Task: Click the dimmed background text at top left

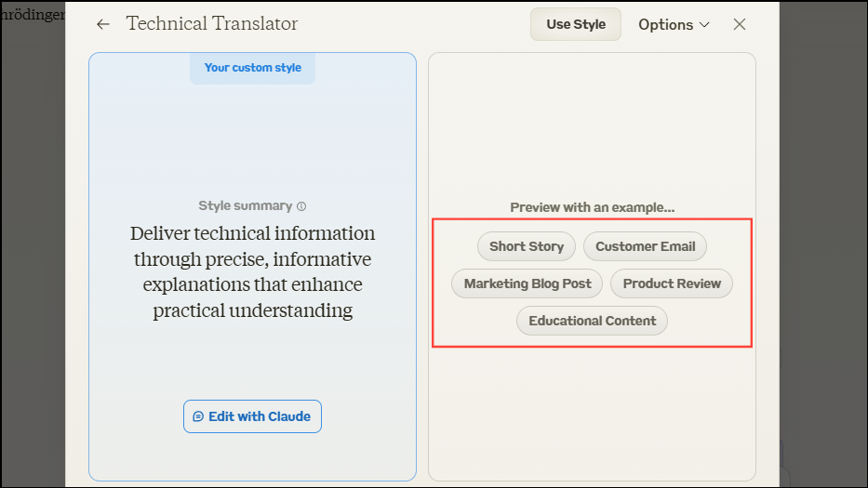Action: click(x=33, y=15)
